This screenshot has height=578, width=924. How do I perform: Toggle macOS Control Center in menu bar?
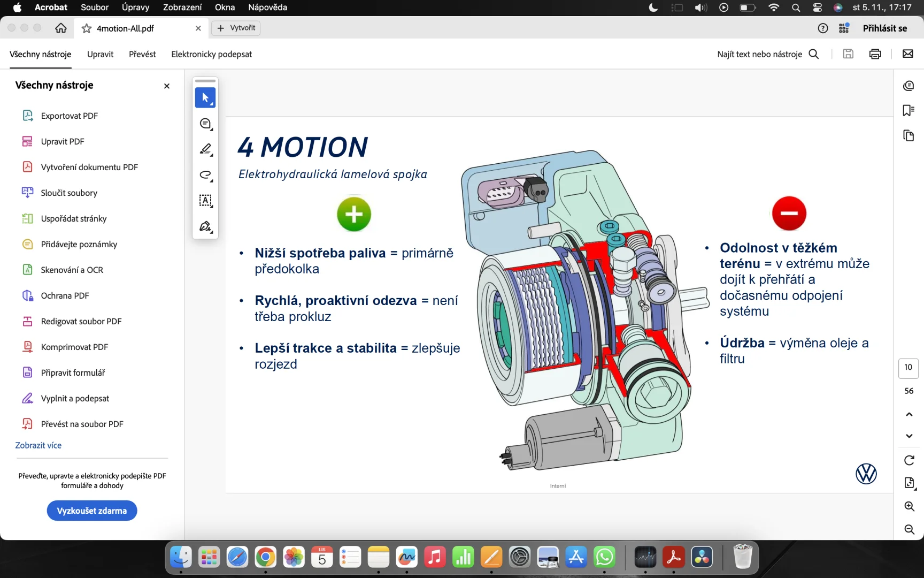817,7
